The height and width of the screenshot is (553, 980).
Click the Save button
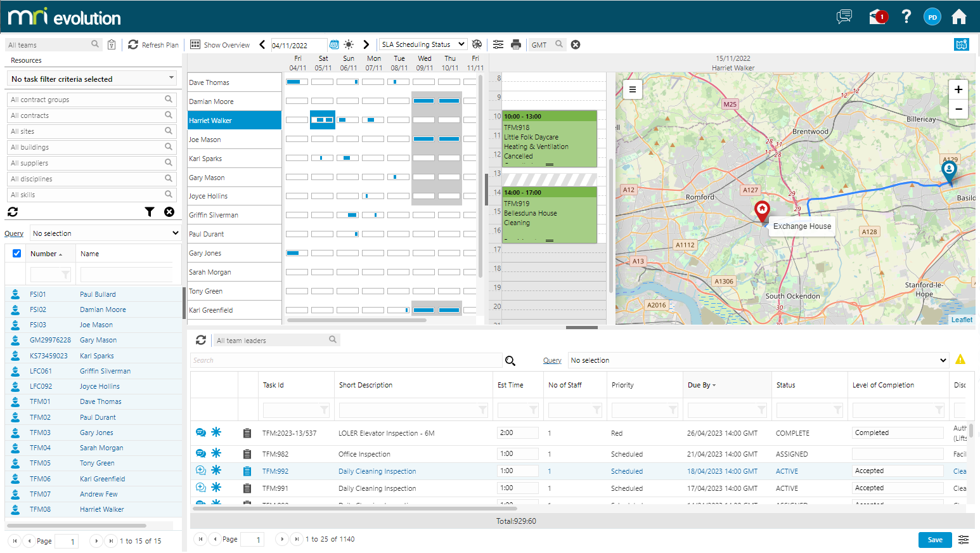click(x=935, y=540)
